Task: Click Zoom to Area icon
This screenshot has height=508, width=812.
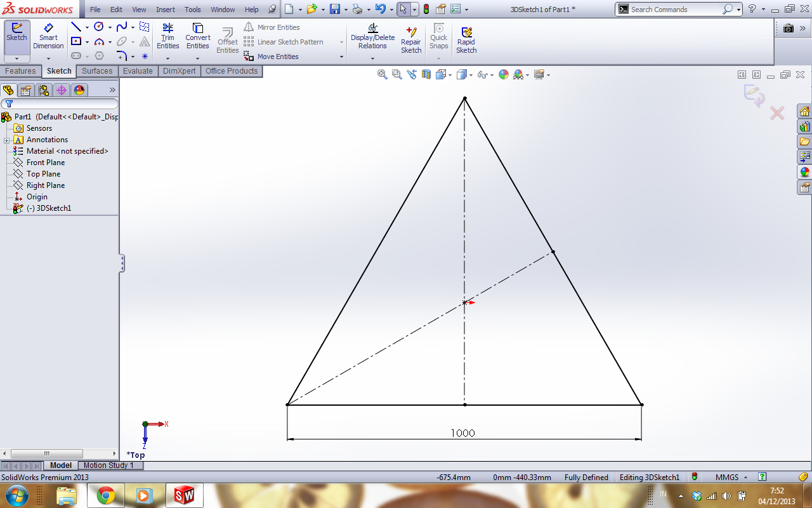Action: pos(397,74)
